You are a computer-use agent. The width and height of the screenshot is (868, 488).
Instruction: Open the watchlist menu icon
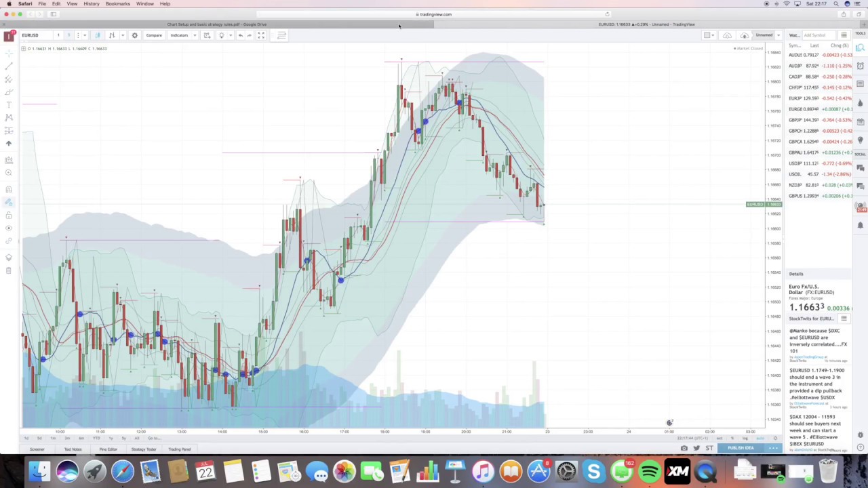844,35
